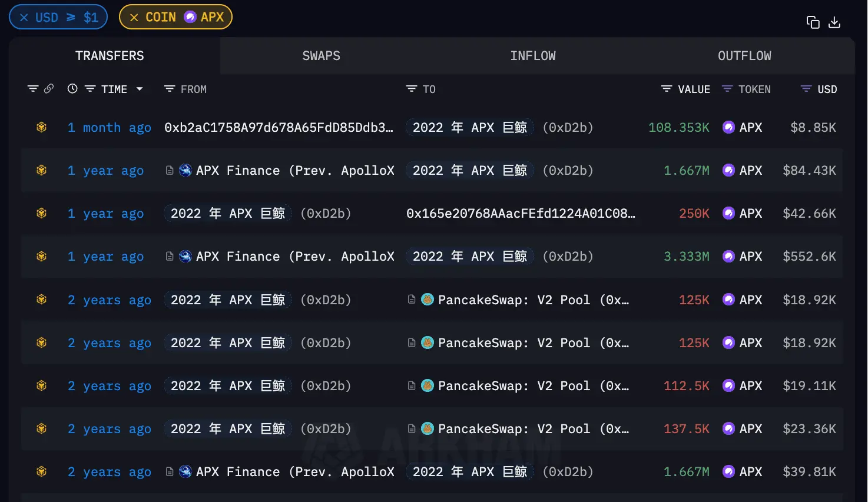Screen dimensions: 868x502
Task: Toggle time format via the clock icon
Action: [72, 89]
